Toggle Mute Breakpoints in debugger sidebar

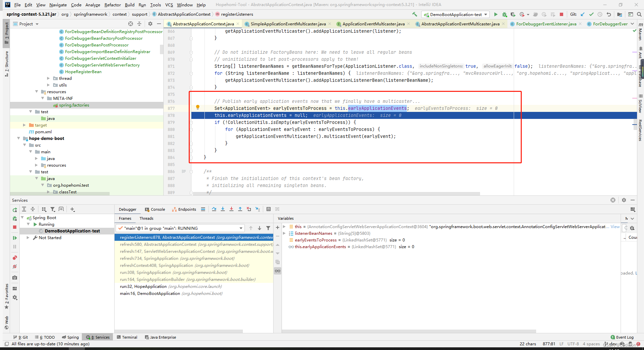point(15,267)
